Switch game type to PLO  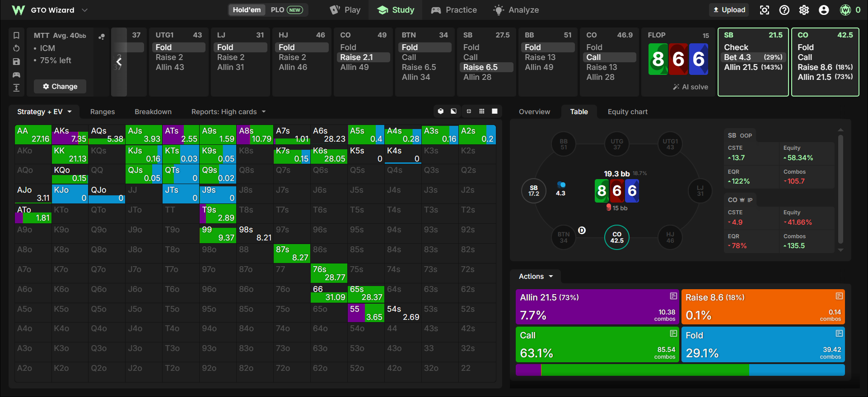[286, 10]
